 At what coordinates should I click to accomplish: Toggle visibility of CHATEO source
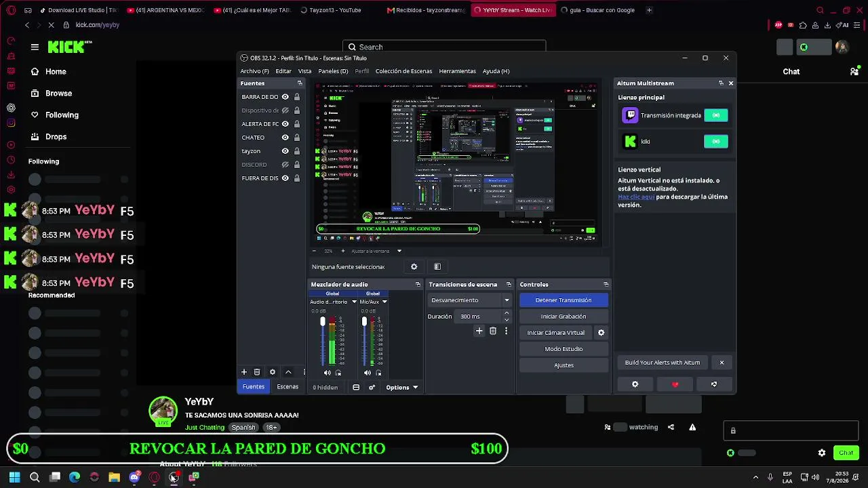pos(285,138)
